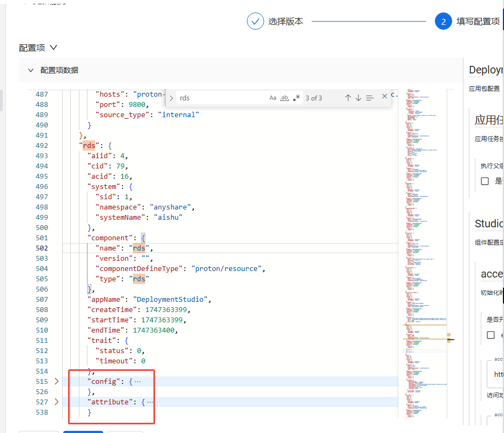
Task: Expand folded "attribute" block at line 527
Action: (57, 402)
